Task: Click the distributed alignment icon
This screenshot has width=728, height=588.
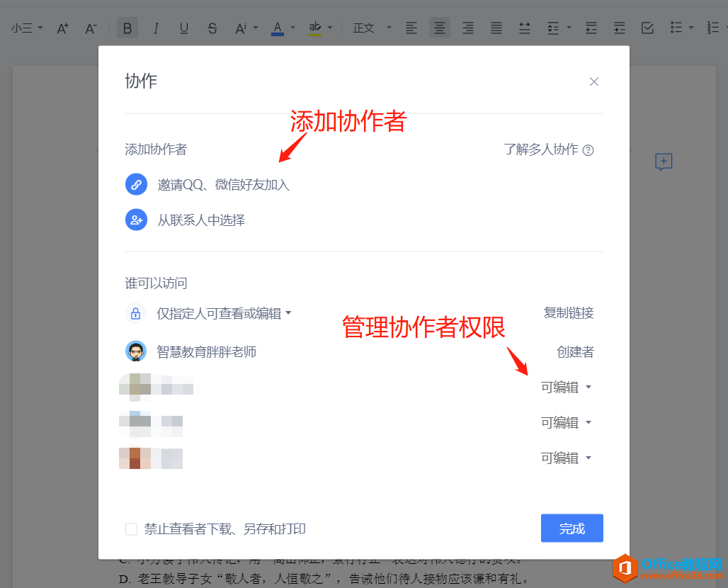Action: 525,28
